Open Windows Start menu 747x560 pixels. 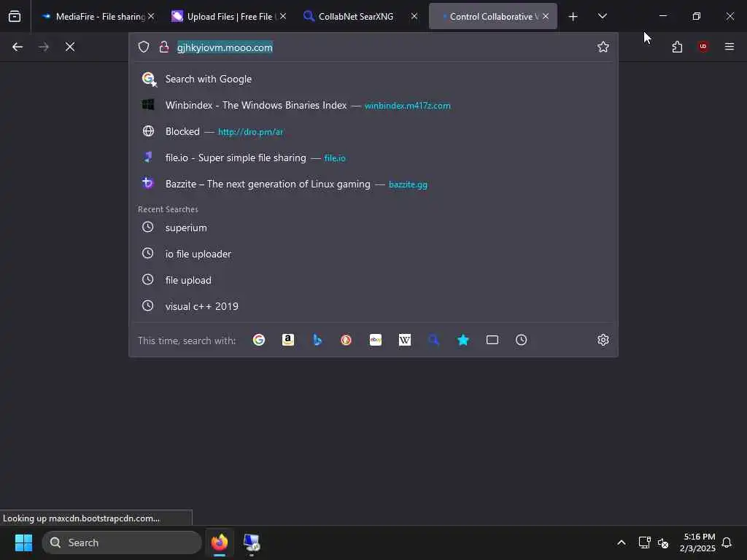point(23,542)
